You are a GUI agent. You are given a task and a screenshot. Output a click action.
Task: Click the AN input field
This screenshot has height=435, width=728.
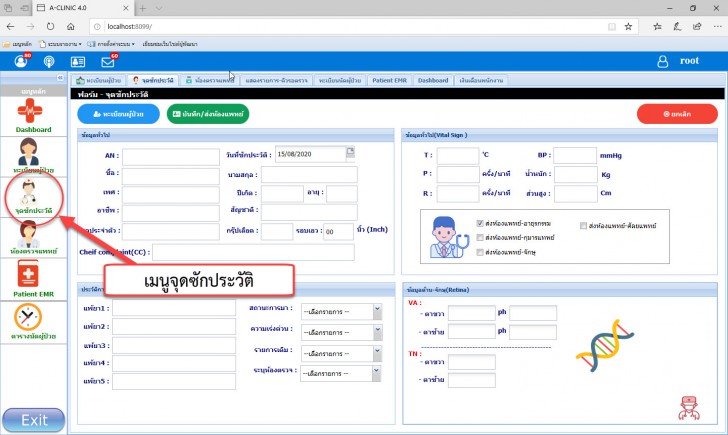coord(171,156)
